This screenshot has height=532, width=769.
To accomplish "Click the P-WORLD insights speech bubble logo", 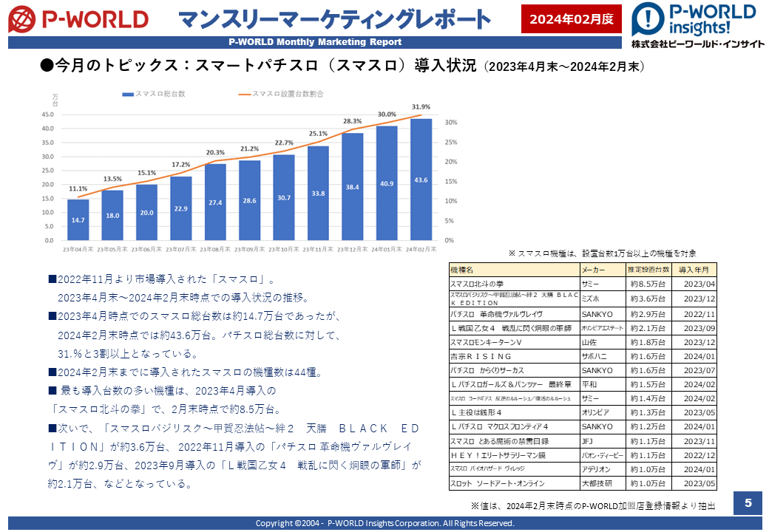I will (x=648, y=18).
